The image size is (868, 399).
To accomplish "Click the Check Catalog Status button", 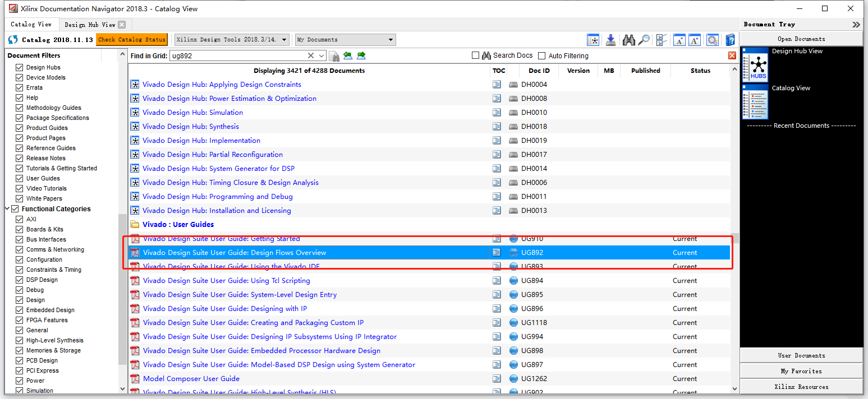I will click(x=131, y=39).
